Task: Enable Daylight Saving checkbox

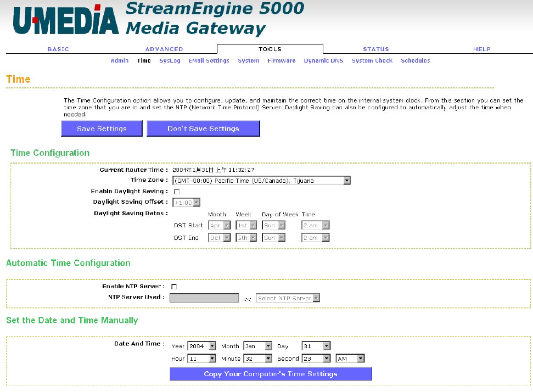Action: (177, 192)
